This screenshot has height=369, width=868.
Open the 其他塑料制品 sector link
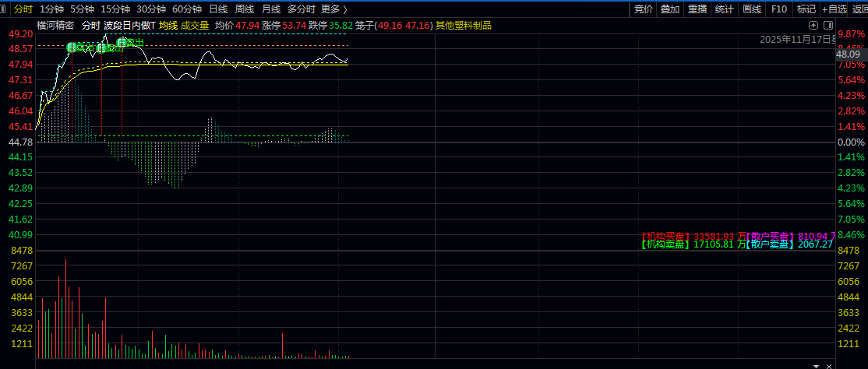pos(464,26)
